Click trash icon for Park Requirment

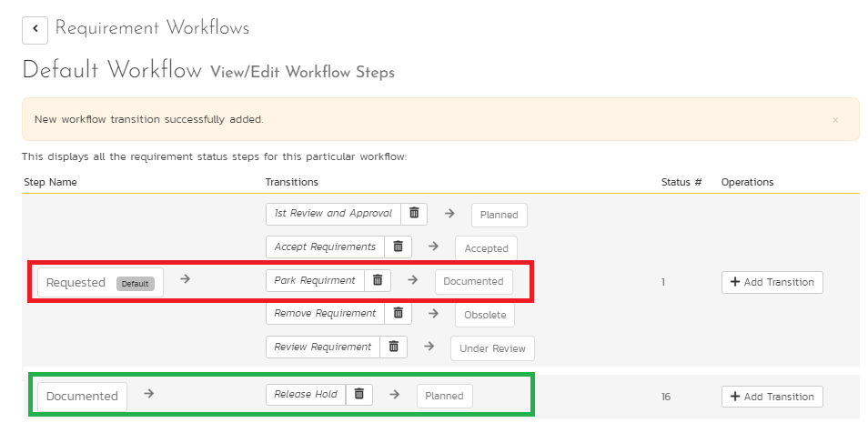coord(378,280)
